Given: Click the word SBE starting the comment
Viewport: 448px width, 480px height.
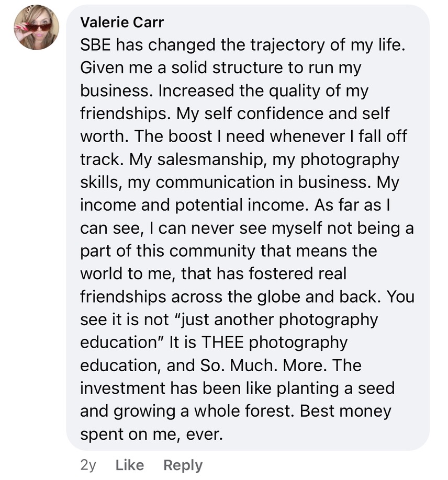Looking at the screenshot, I should click(x=95, y=45).
